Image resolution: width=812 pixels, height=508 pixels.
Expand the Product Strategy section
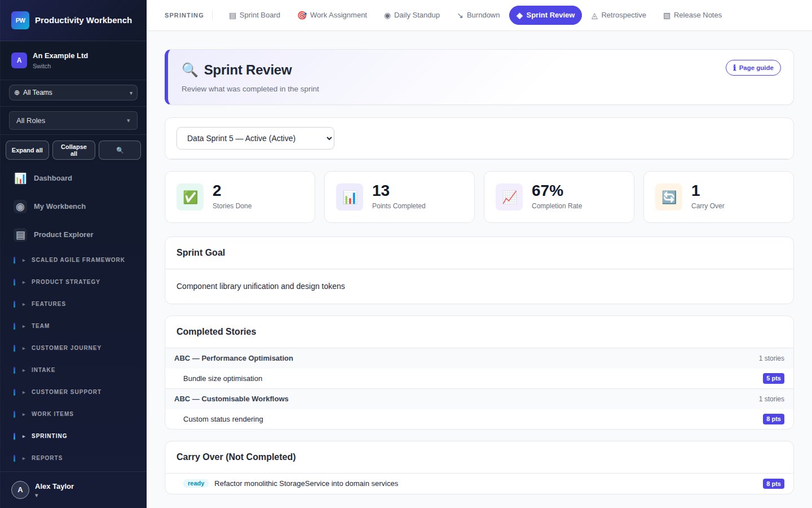(x=73, y=282)
